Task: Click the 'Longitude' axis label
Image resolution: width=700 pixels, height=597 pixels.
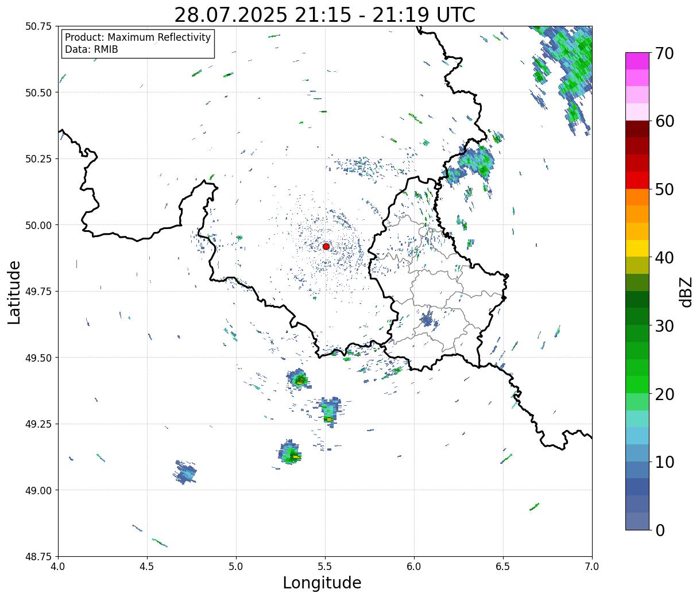Action: pyautogui.click(x=322, y=583)
